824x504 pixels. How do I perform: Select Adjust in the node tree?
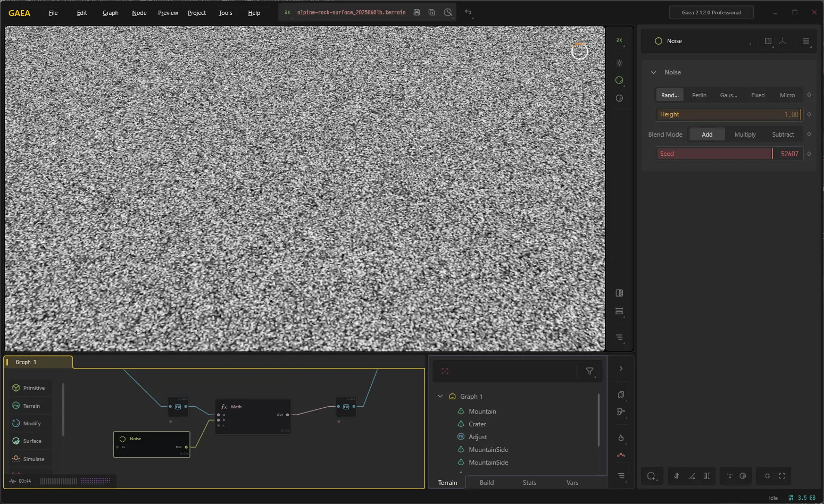coord(478,437)
